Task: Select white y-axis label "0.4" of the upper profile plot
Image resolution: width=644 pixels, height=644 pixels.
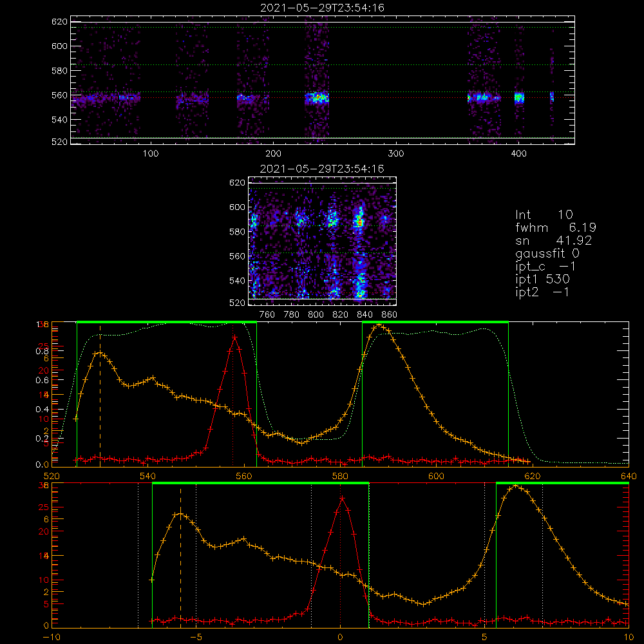Action: click(42, 409)
